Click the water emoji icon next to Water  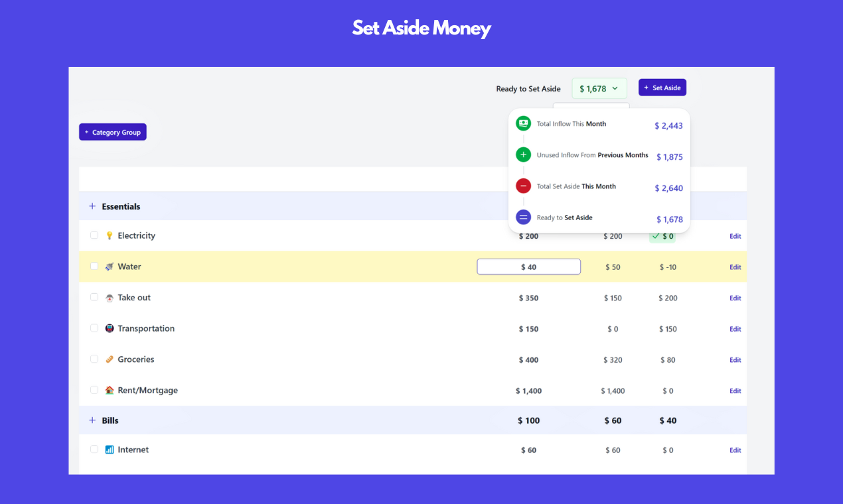click(x=110, y=267)
